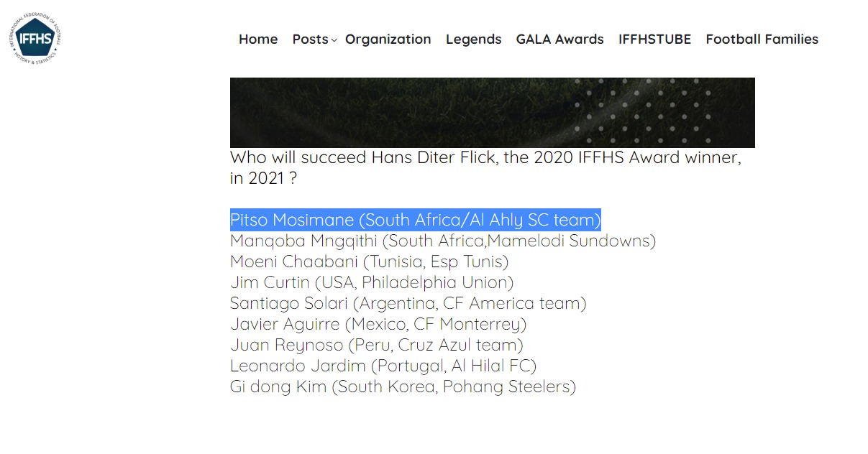The height and width of the screenshot is (454, 868).
Task: Open the Home menu item
Action: 258,40
